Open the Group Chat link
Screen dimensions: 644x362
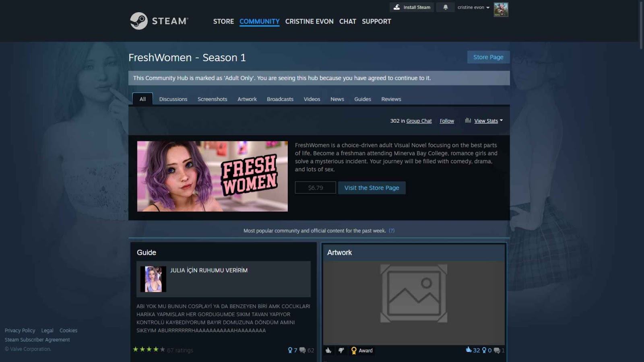(x=419, y=121)
